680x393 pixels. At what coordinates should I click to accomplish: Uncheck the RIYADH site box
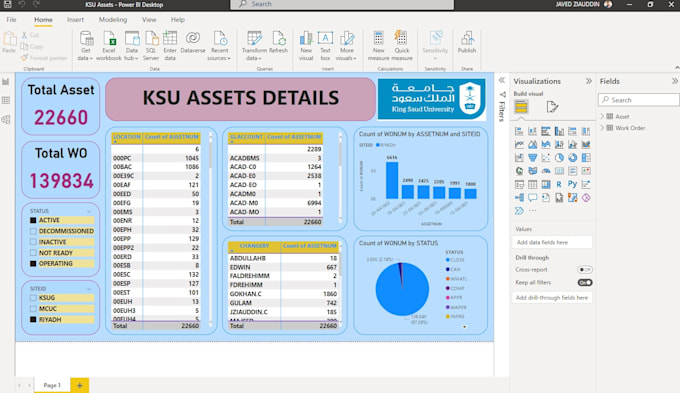point(33,320)
